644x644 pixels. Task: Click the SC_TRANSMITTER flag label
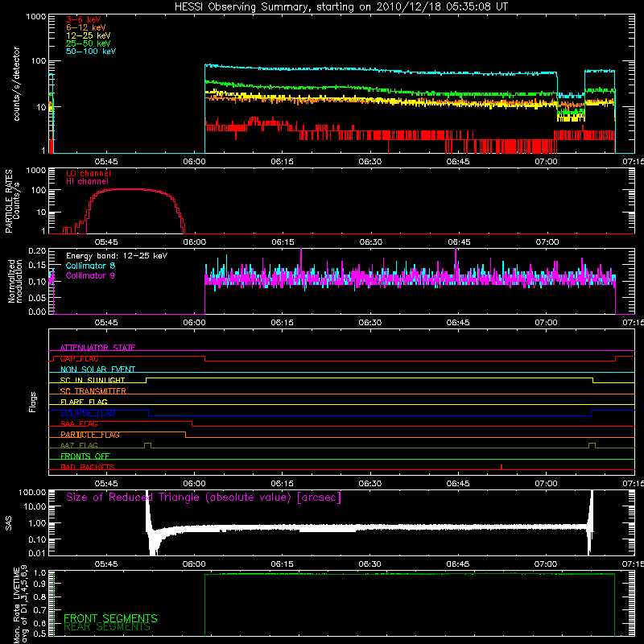click(x=93, y=391)
